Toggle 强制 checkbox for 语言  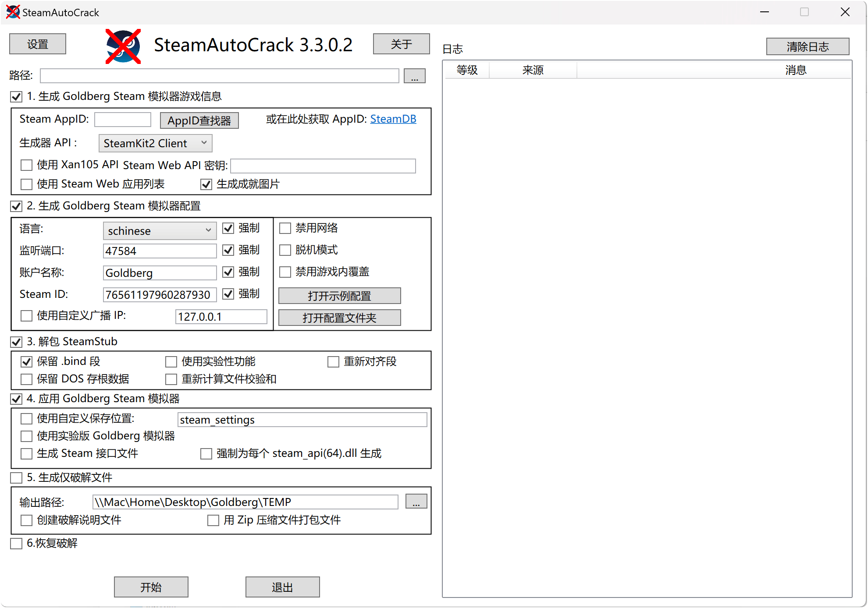[228, 228]
